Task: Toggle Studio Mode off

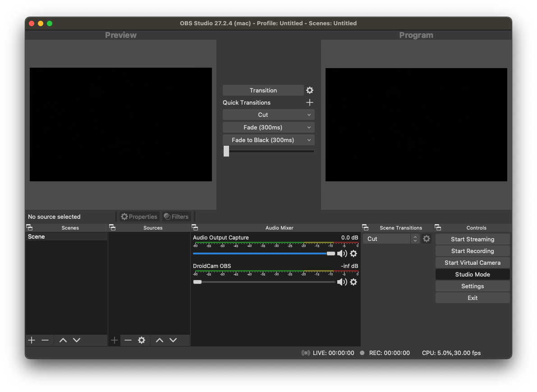Action: [x=473, y=274]
